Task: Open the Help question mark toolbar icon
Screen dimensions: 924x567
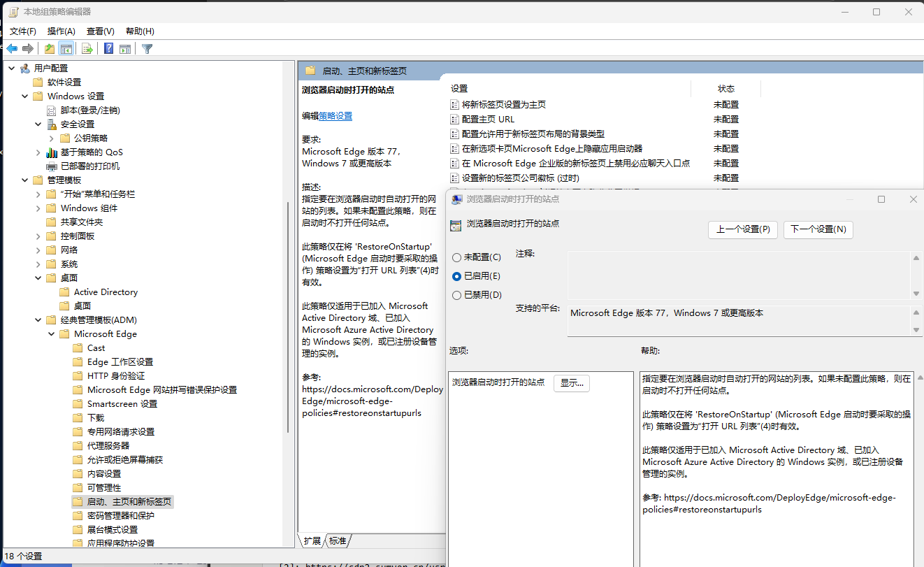Action: pyautogui.click(x=109, y=49)
